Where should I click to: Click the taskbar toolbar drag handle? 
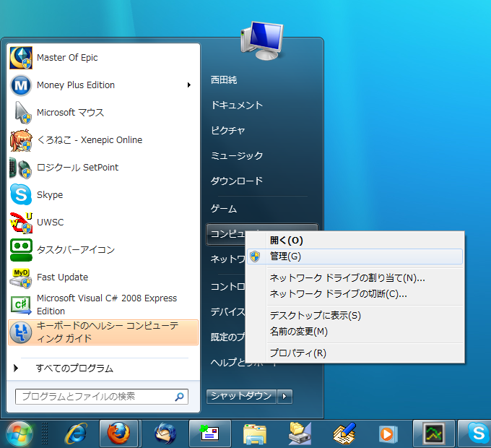tap(45, 434)
